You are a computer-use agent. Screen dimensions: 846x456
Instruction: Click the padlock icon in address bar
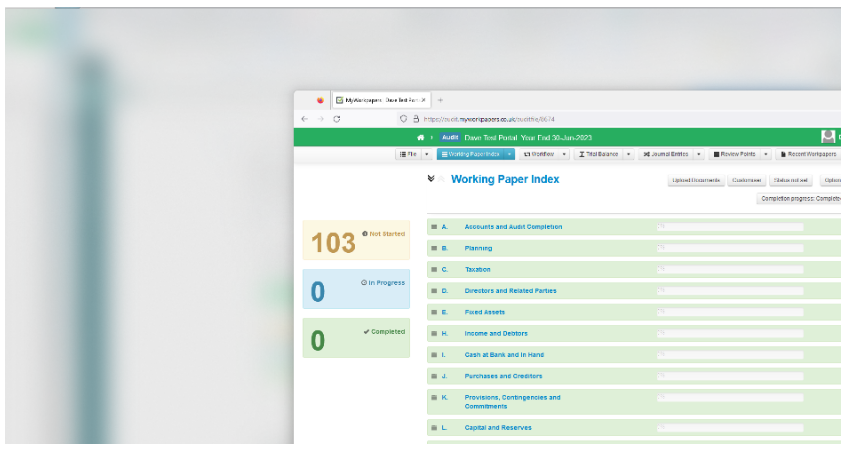tap(415, 118)
